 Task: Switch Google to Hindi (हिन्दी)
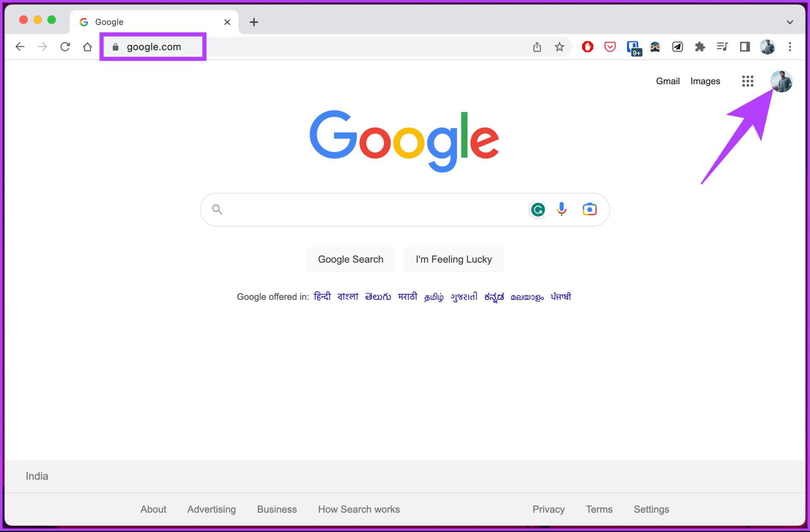[x=322, y=297]
